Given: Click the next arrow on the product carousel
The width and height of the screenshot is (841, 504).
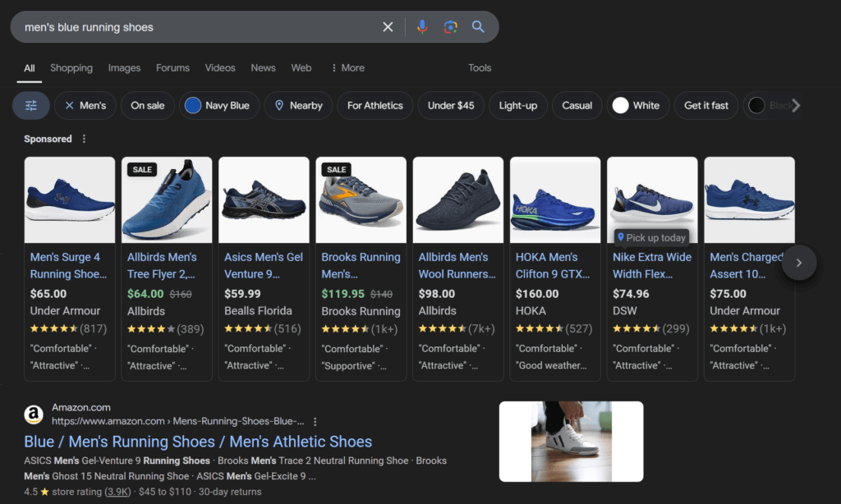Looking at the screenshot, I should (798, 263).
